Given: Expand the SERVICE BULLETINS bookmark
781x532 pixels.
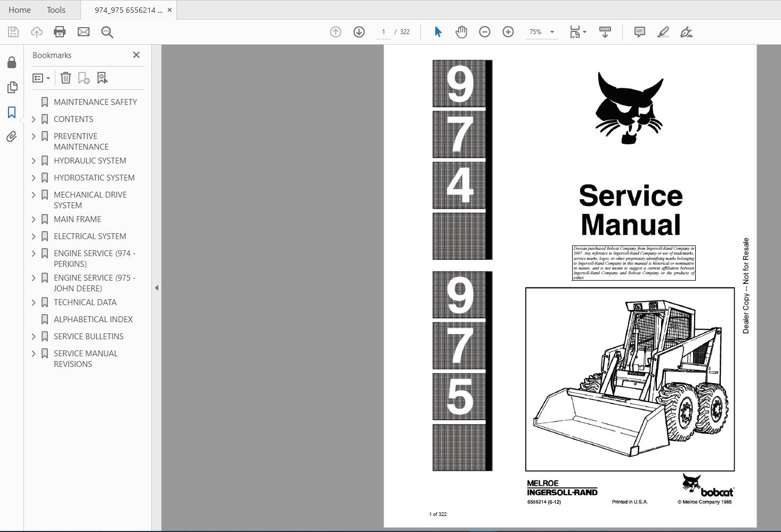Looking at the screenshot, I should (x=34, y=337).
